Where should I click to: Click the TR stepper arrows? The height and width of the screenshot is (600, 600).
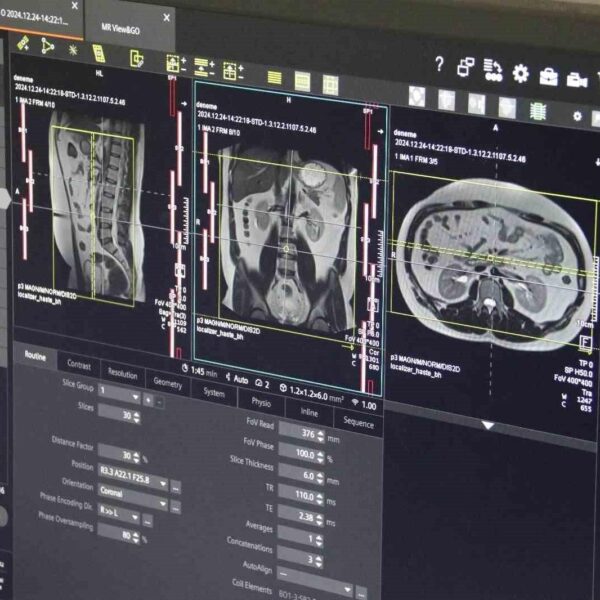click(x=320, y=498)
